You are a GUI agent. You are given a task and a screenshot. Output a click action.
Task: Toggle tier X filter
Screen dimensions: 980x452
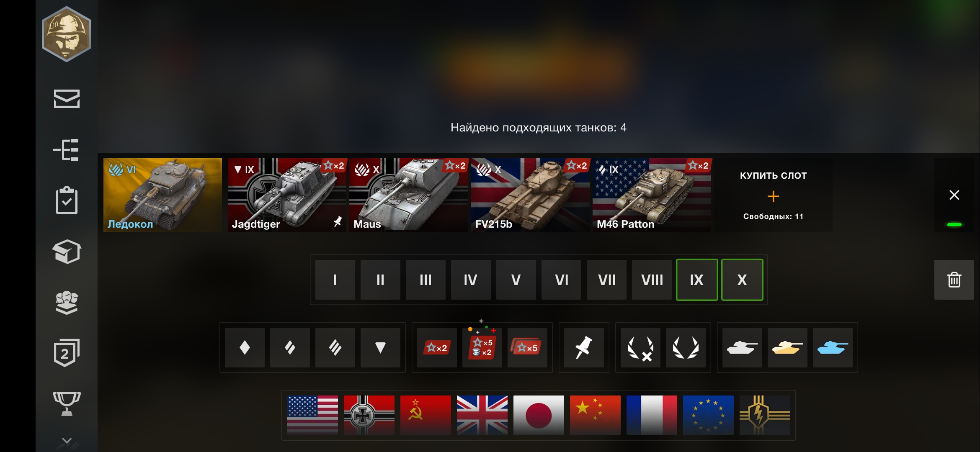coord(742,280)
